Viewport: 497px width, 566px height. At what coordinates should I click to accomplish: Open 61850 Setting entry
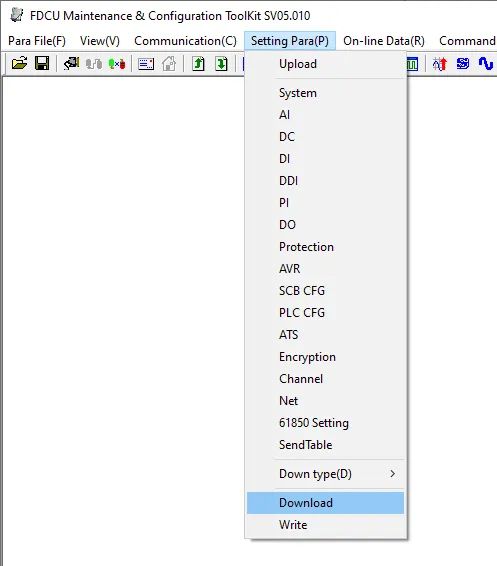pos(326,423)
